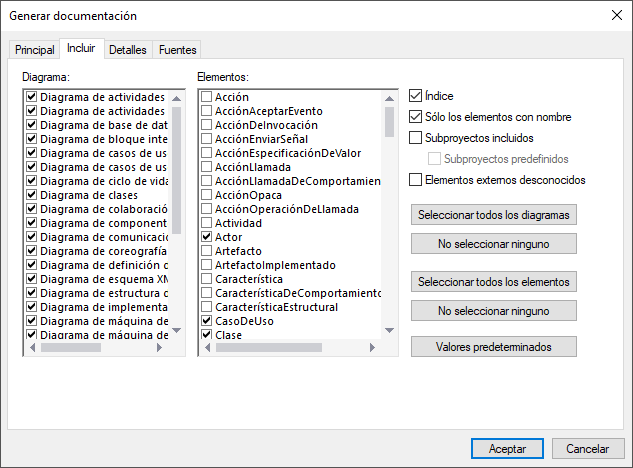Screen dimensions: 633x468
Task: Click Seleccionar todos los elementos button
Action: [x=494, y=282]
